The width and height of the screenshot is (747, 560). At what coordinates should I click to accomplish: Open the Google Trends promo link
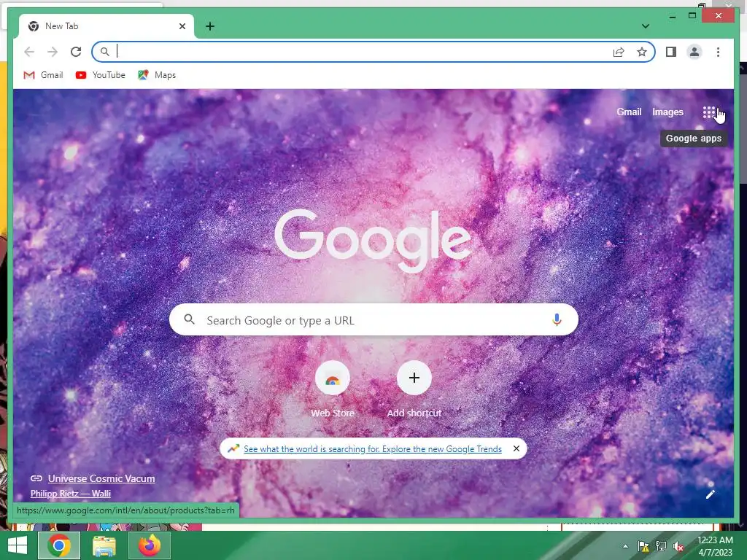point(373,448)
